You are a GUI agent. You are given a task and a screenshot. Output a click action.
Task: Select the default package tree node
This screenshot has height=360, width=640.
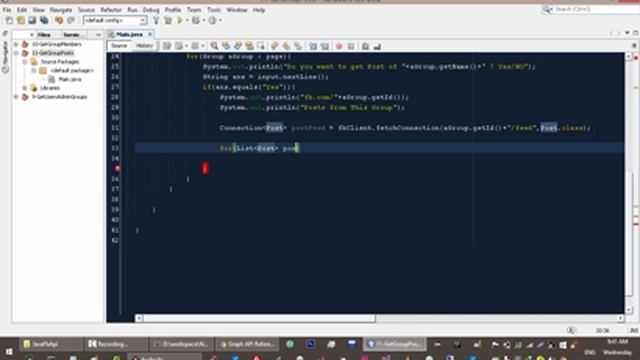[72, 70]
